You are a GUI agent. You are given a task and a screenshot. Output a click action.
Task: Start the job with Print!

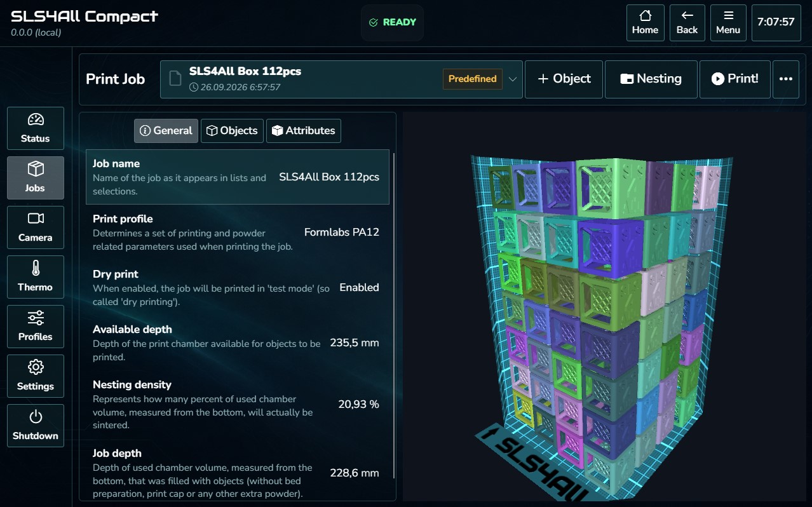(x=735, y=79)
